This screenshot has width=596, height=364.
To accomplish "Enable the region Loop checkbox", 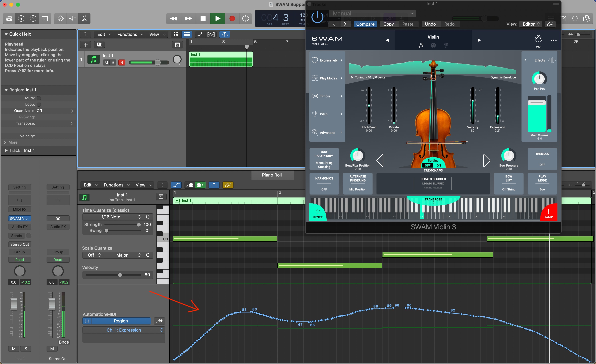I will 39,104.
